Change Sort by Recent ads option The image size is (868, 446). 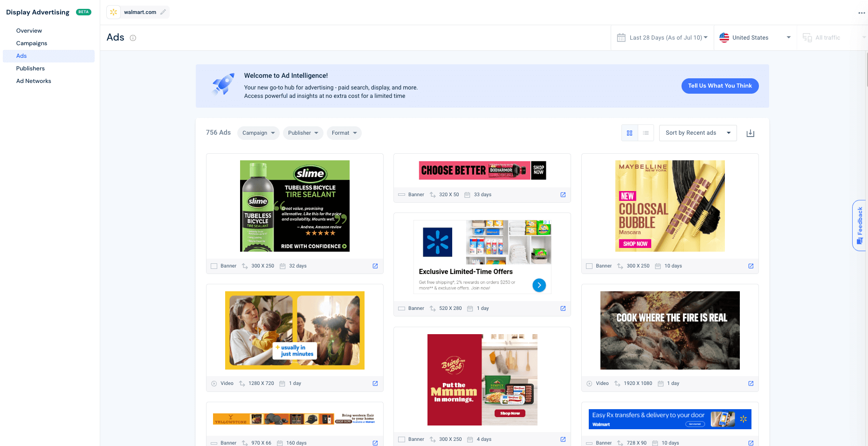[697, 133]
